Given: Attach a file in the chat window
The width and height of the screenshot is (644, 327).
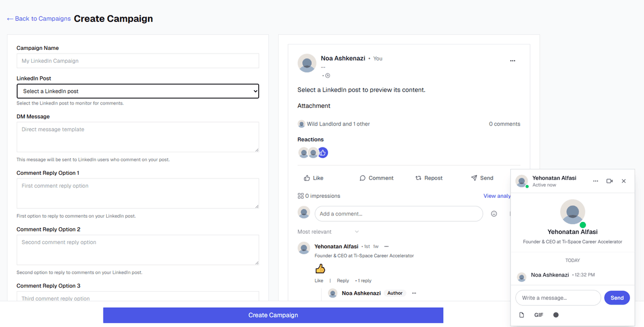Looking at the screenshot, I should [521, 315].
